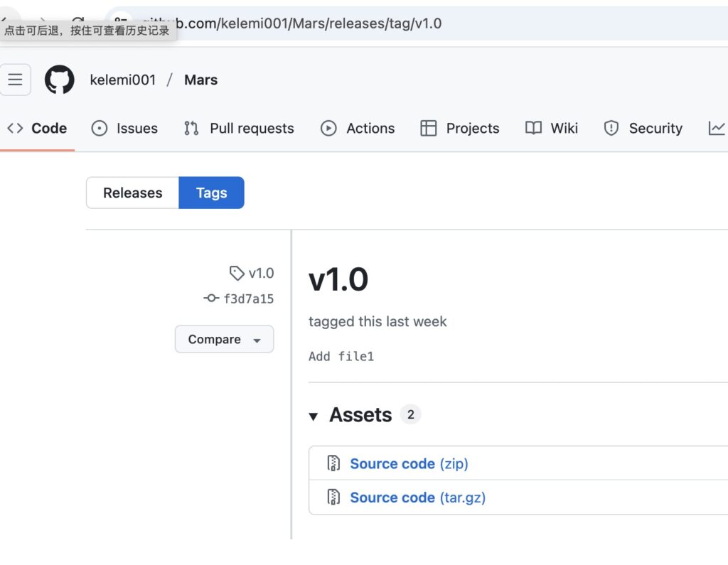Collapse the Assets section

(x=314, y=416)
